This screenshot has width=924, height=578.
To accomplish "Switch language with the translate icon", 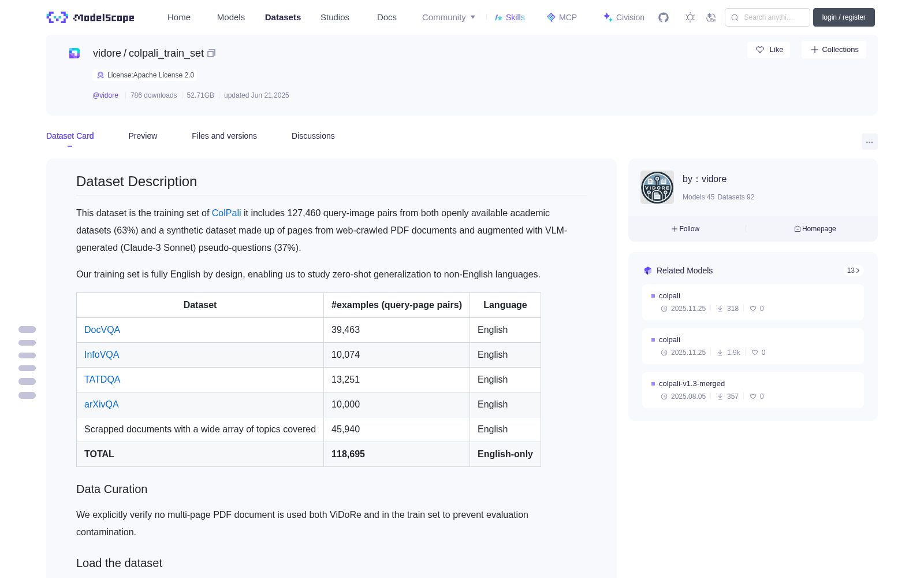I will (x=711, y=17).
